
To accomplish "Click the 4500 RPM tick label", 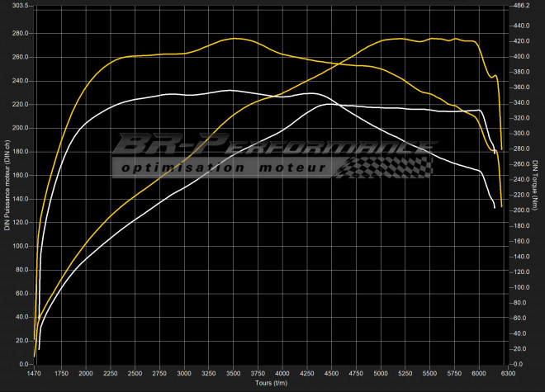I will tap(332, 374).
